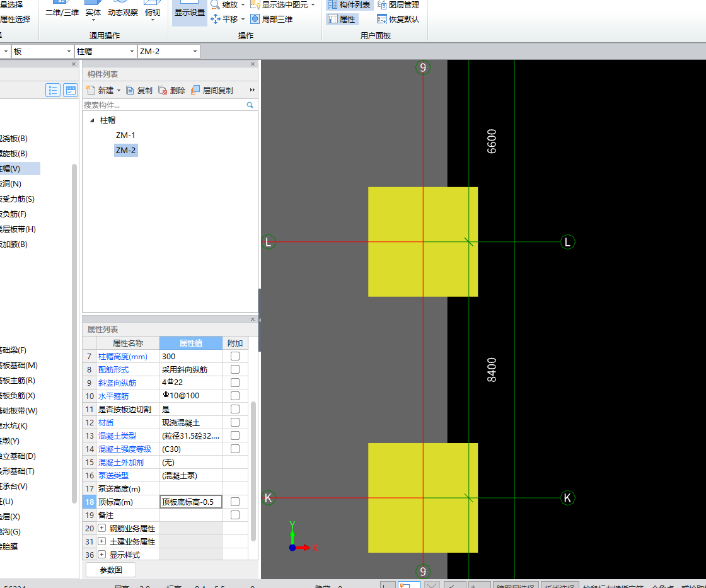Click the 复制 (Copy) component icon
The image size is (706, 588).
click(x=130, y=91)
